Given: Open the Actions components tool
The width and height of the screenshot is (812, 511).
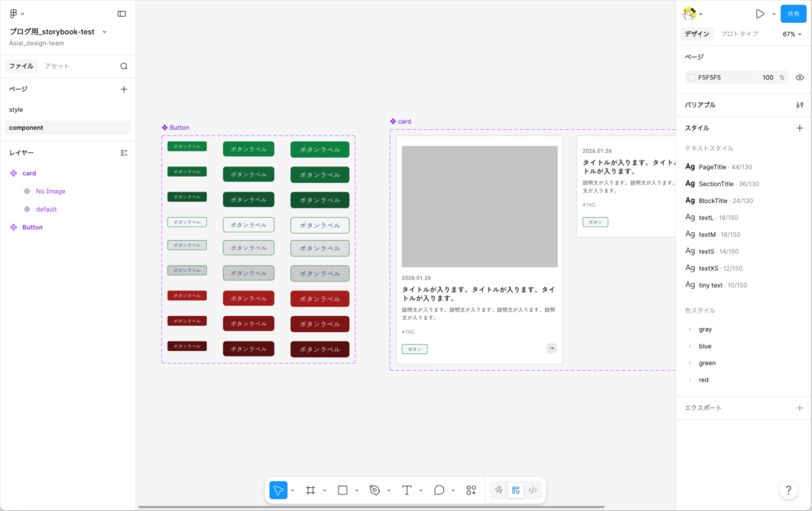Looking at the screenshot, I should [471, 490].
